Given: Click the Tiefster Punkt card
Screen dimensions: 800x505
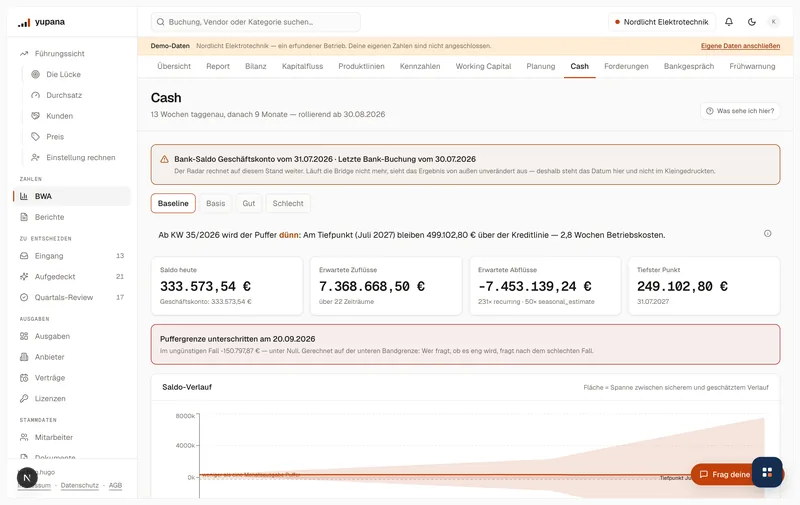Looking at the screenshot, I should pos(704,286).
